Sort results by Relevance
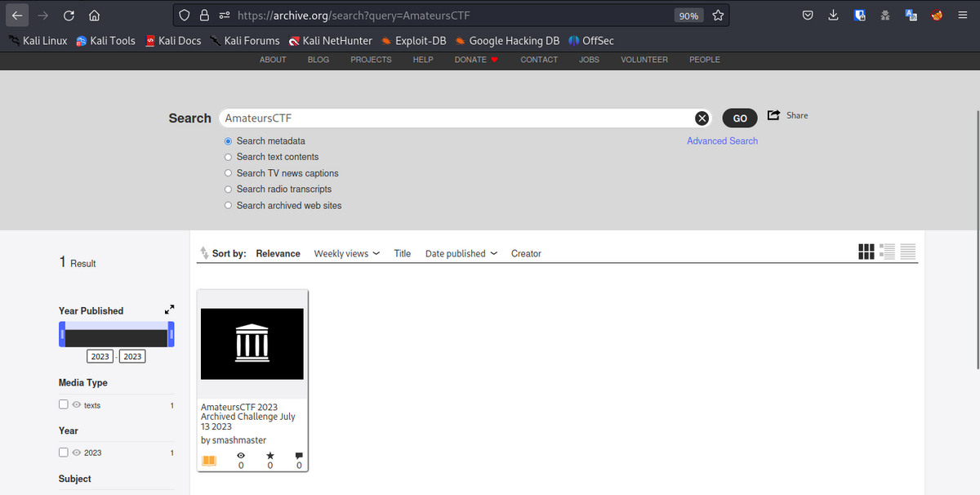 pyautogui.click(x=278, y=254)
